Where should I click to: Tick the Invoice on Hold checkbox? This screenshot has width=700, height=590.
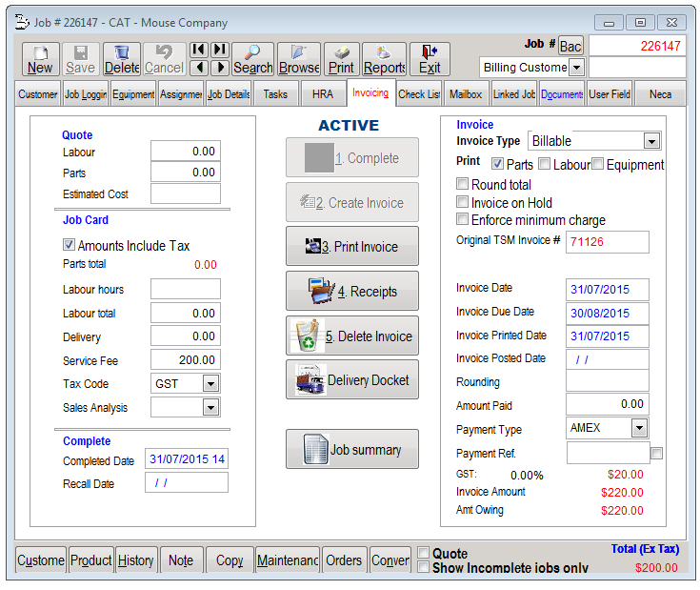463,203
